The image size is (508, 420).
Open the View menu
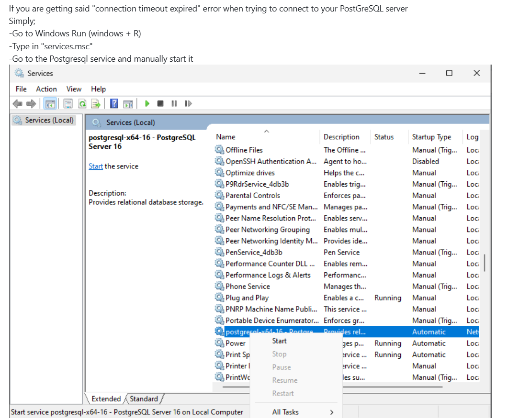click(74, 89)
